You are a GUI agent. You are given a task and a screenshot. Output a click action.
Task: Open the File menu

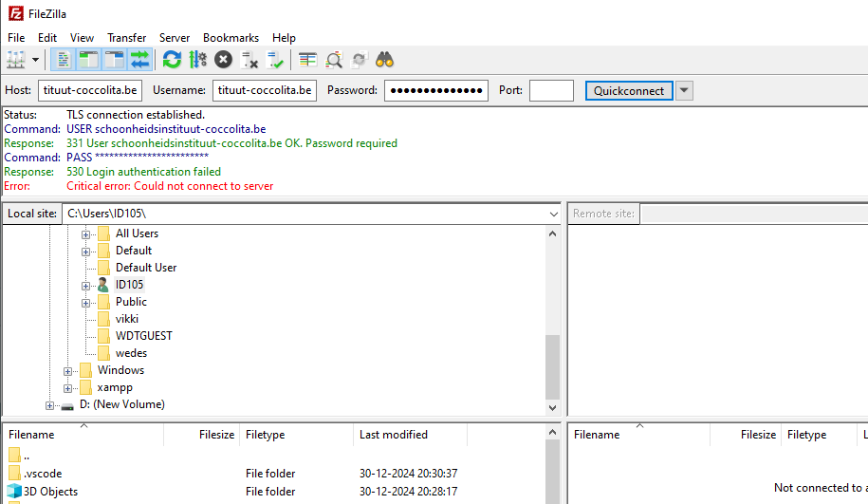(16, 38)
